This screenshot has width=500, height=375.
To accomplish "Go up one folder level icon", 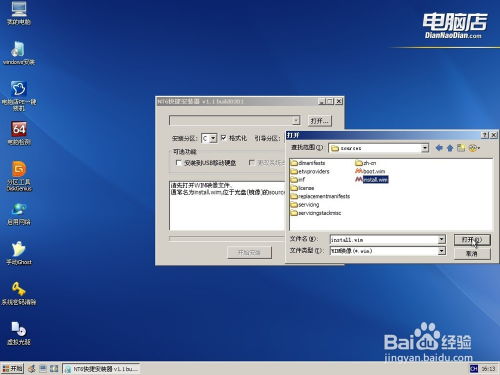I will click(x=450, y=148).
